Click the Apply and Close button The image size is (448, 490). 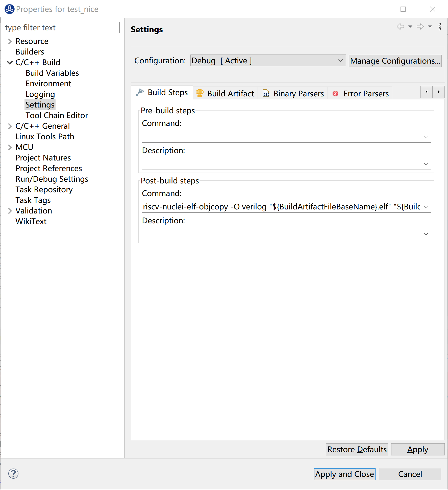click(344, 474)
